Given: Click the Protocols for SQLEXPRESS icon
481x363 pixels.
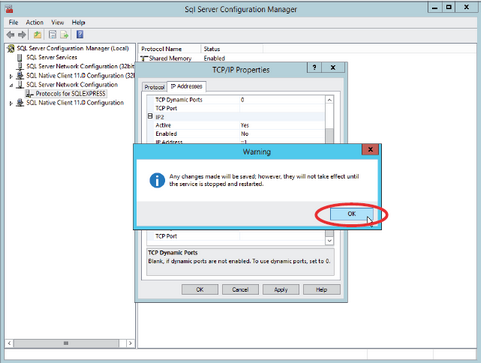Looking at the screenshot, I should pyautogui.click(x=30, y=94).
